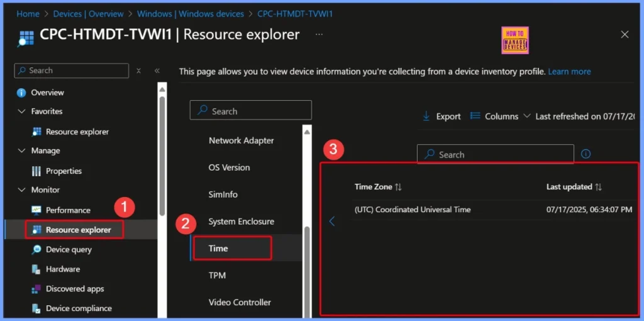Close the Resource explorer blade
644x321 pixels.
point(625,35)
